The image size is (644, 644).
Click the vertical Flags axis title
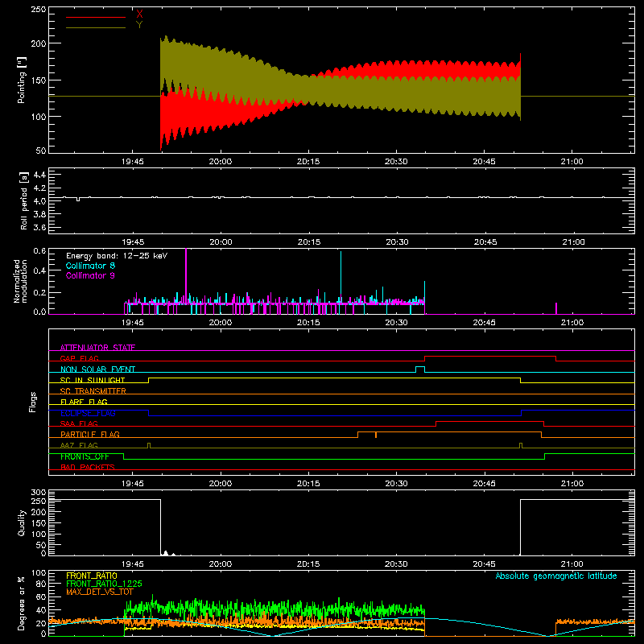click(x=33, y=402)
